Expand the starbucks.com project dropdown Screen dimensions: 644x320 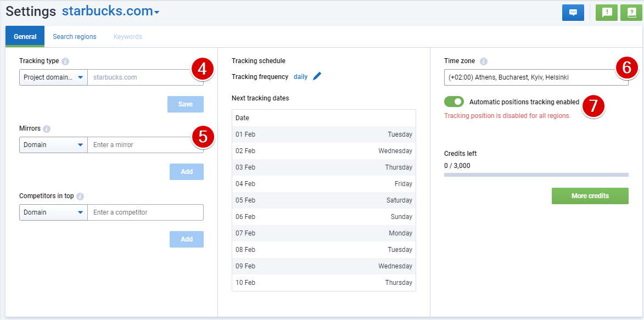click(110, 12)
